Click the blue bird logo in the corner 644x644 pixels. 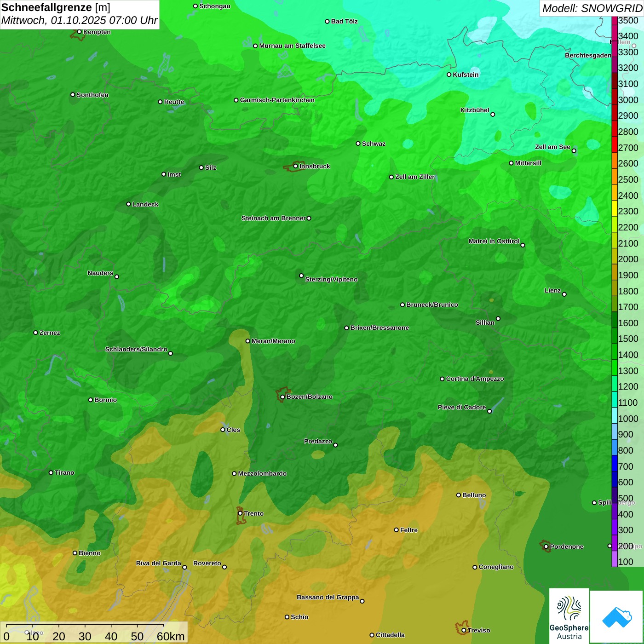[x=617, y=617]
